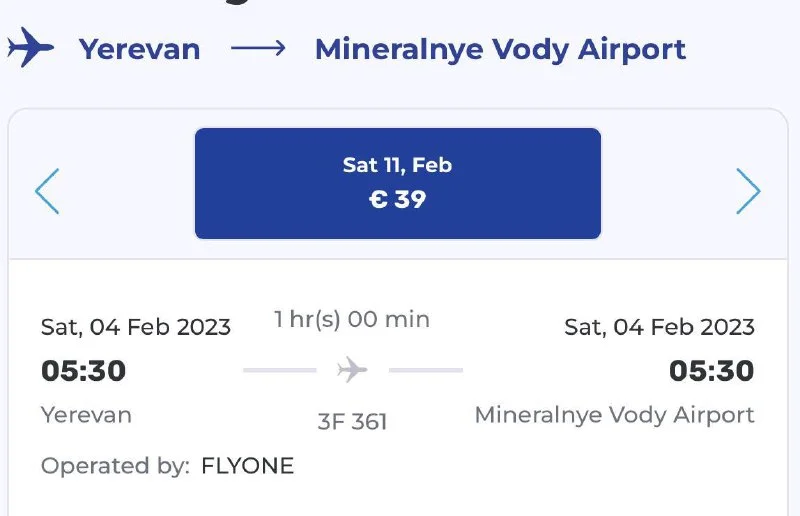Click arrival date Sat, 04 Feb 2023 right
This screenshot has width=800, height=516.
[x=659, y=327]
